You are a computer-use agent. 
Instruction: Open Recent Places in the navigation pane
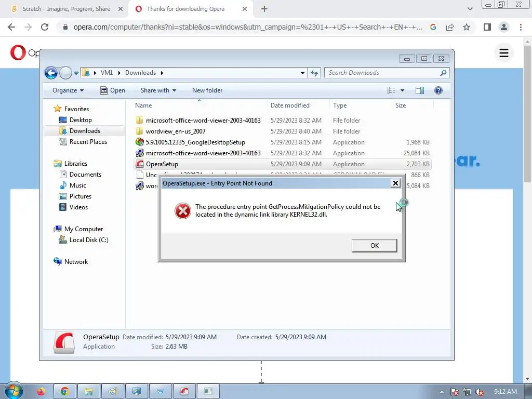[x=88, y=141]
